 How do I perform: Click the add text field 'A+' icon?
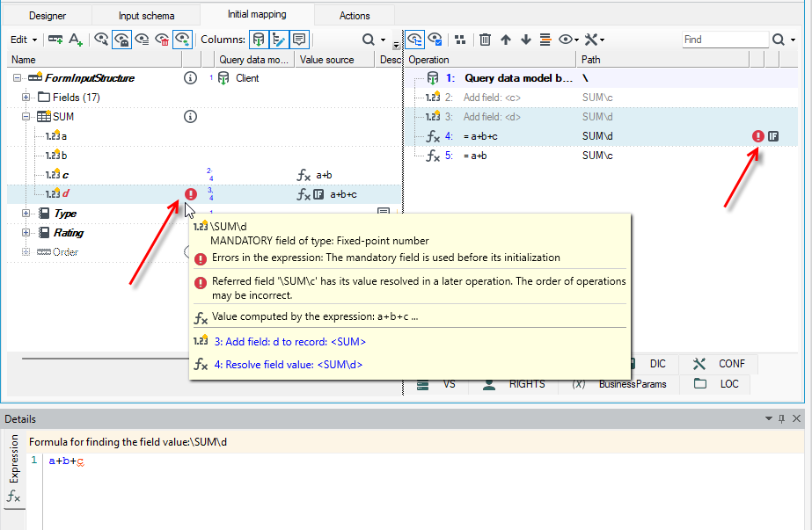76,40
